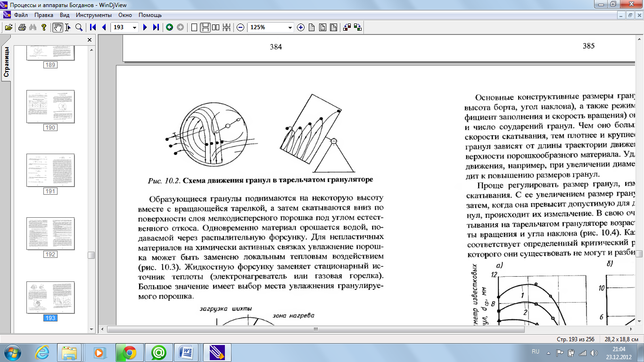
Task: Switch to facing pages layout
Action: click(x=216, y=27)
